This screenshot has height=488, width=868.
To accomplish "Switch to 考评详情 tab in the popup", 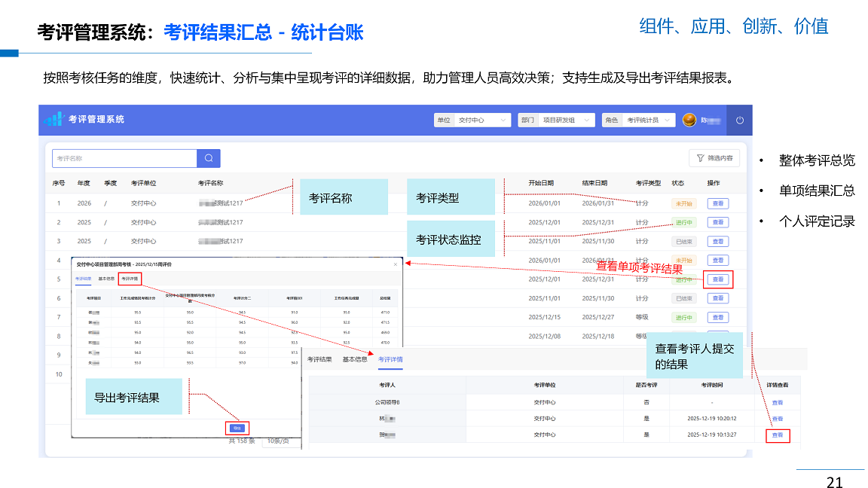I will click(x=130, y=279).
